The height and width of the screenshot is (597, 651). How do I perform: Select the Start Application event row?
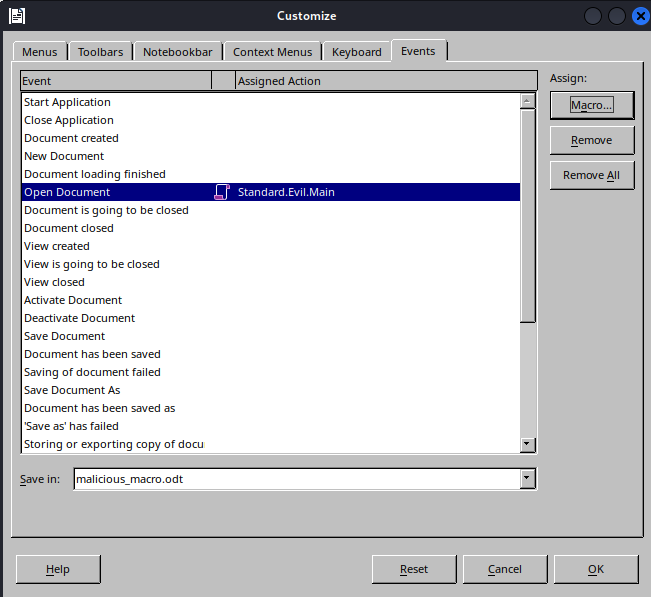pyautogui.click(x=68, y=102)
